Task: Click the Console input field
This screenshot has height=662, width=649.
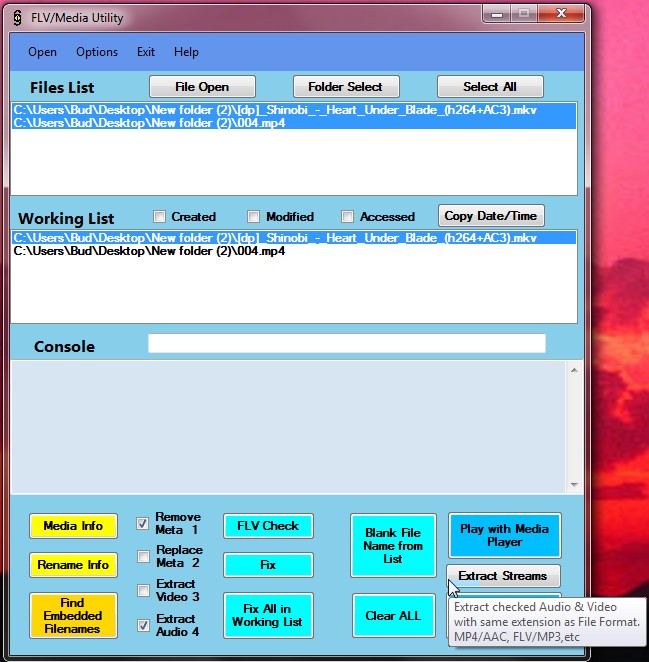Action: 347,344
